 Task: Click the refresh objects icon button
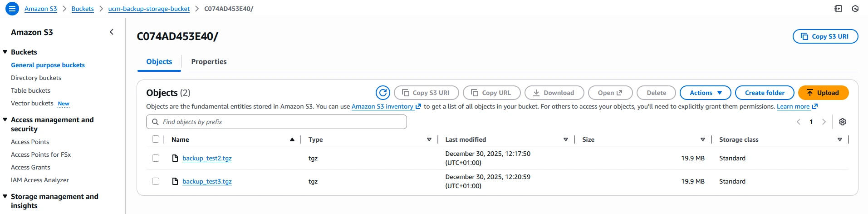tap(383, 93)
